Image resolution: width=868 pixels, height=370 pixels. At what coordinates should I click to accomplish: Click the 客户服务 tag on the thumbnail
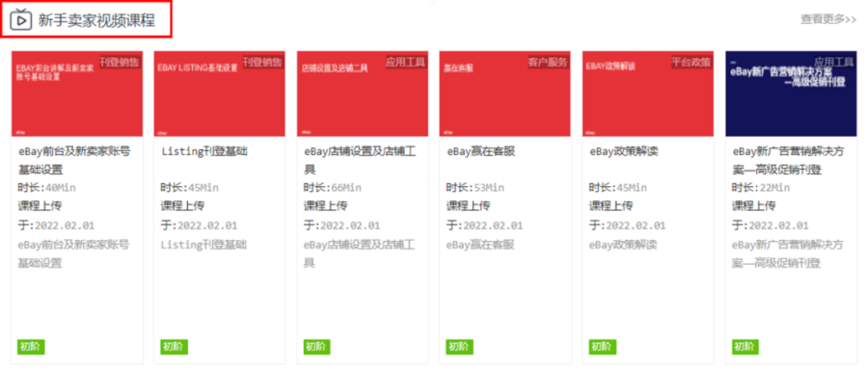548,62
